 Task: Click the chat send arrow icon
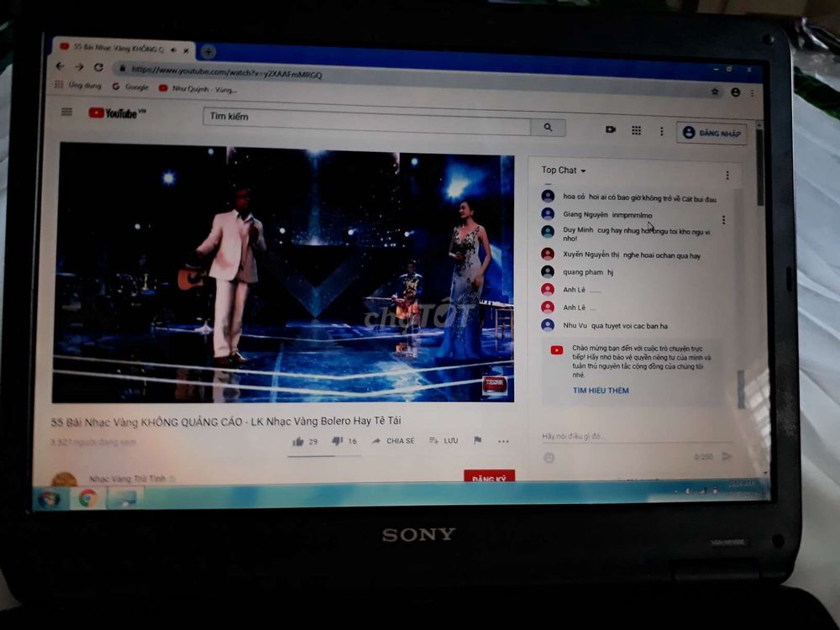click(x=727, y=456)
